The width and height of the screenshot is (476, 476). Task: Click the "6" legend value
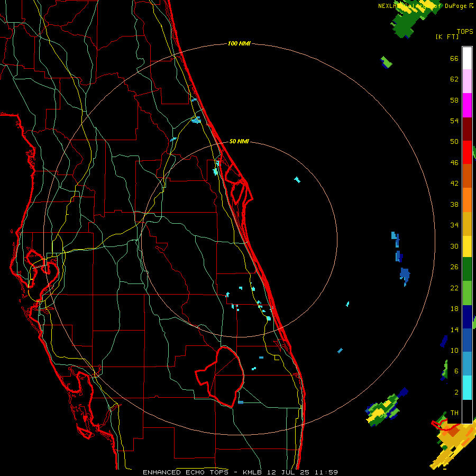coord(456,371)
